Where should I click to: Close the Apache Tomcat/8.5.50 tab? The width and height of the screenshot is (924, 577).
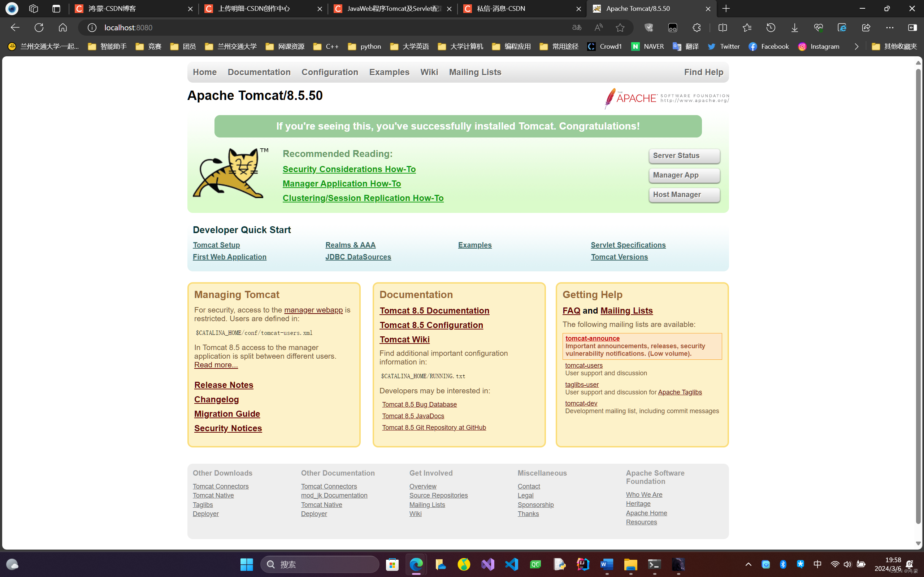(708, 8)
